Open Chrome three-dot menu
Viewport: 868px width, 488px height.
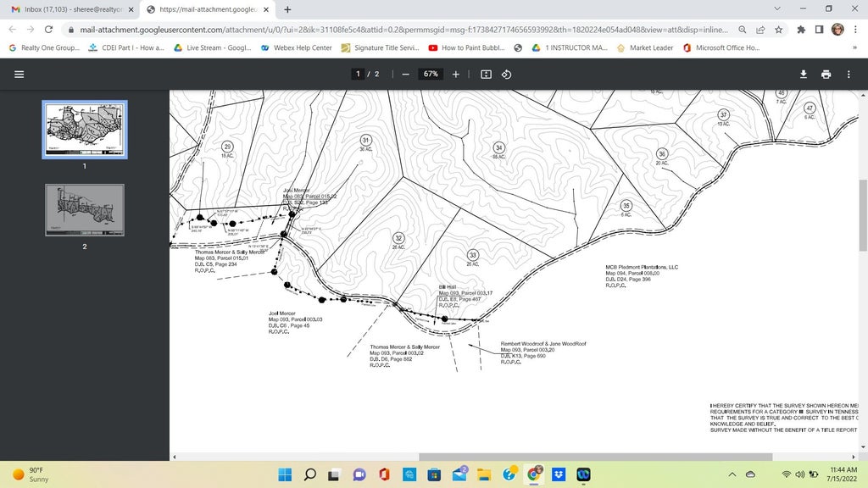point(856,30)
